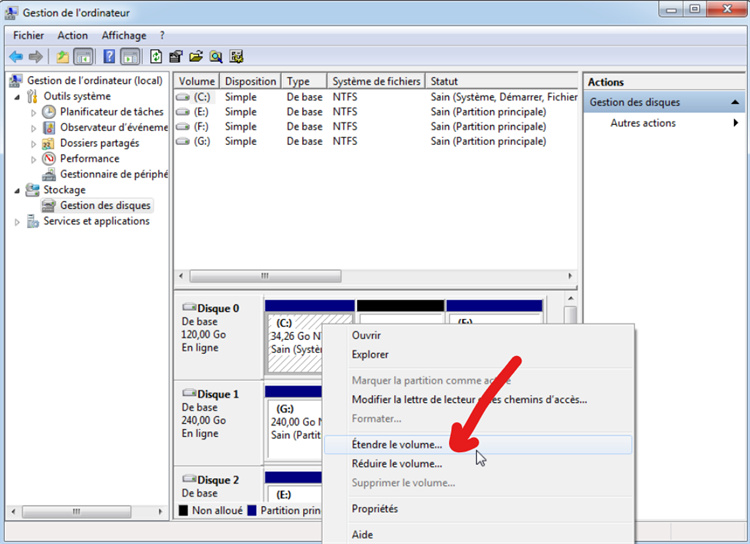Open the ? help menu
750x544 pixels.
click(162, 35)
